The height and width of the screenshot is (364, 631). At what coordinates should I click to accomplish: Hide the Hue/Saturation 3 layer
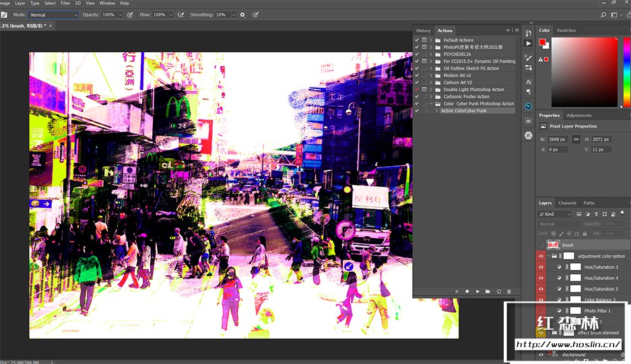coord(541,267)
